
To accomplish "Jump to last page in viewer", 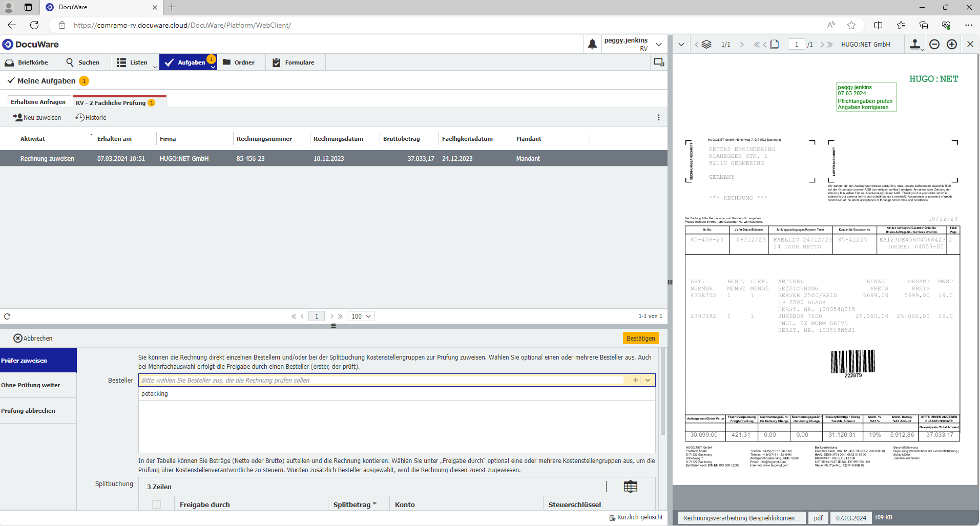I will click(x=830, y=45).
